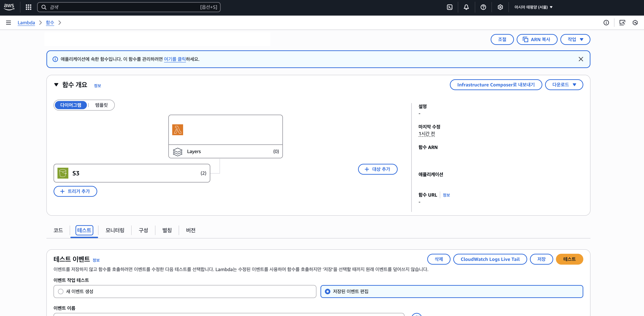Screen dimensions: 644x316
Task: Follow the Lambda breadcrumb link
Action: click(26, 23)
